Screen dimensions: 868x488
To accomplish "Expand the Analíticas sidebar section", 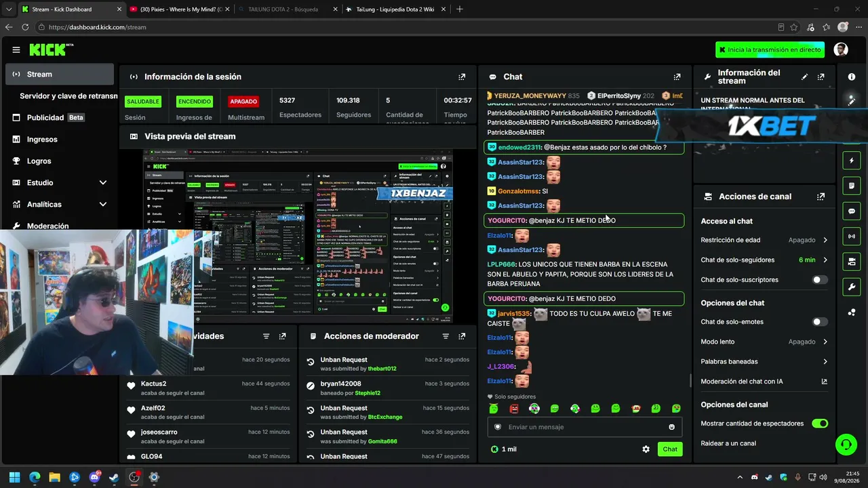I will [x=103, y=204].
